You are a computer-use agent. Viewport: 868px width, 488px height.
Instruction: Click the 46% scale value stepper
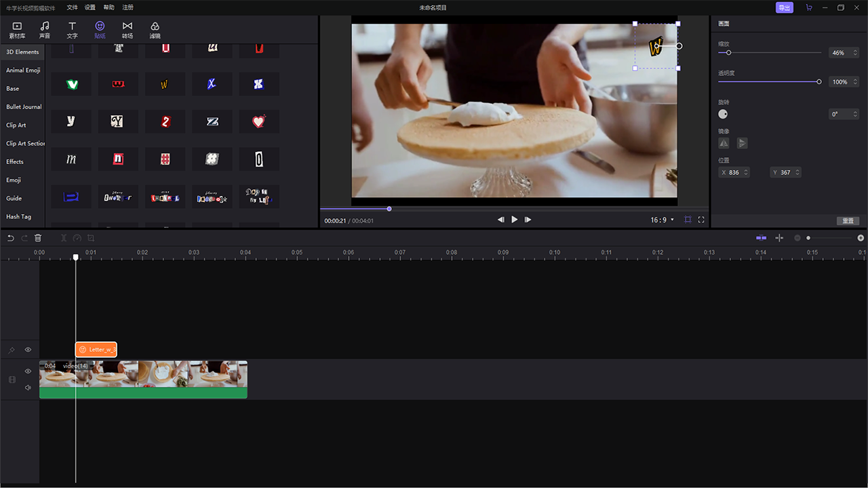click(x=855, y=53)
